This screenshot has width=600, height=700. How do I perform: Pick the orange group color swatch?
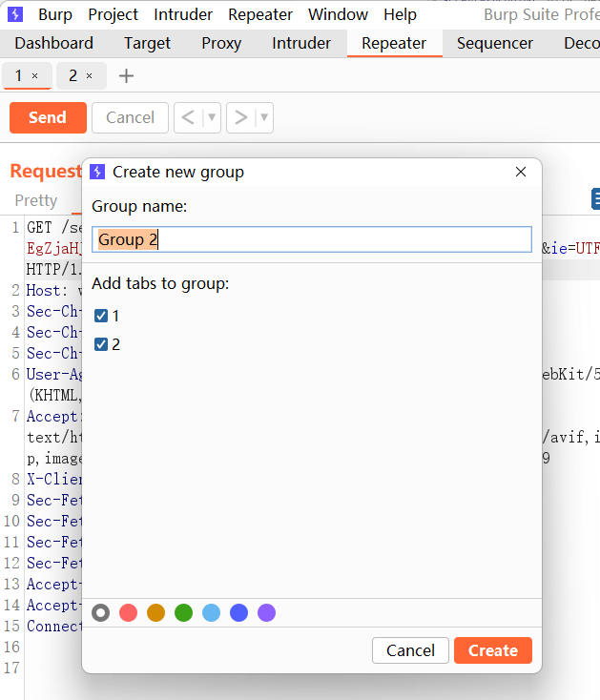(x=155, y=613)
